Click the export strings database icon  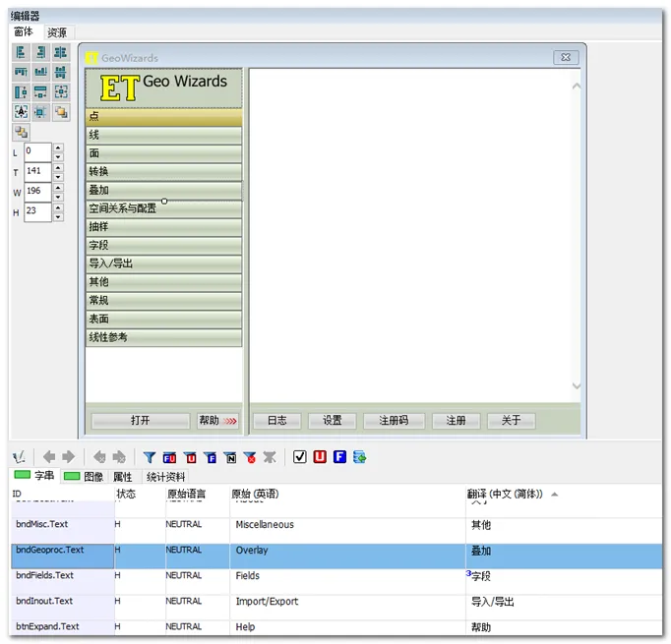[359, 457]
